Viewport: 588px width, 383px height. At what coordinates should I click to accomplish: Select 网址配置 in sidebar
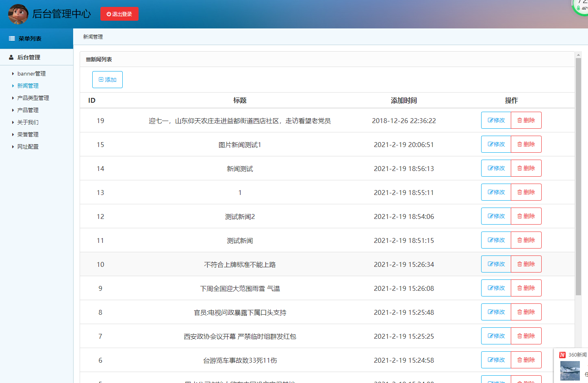28,147
